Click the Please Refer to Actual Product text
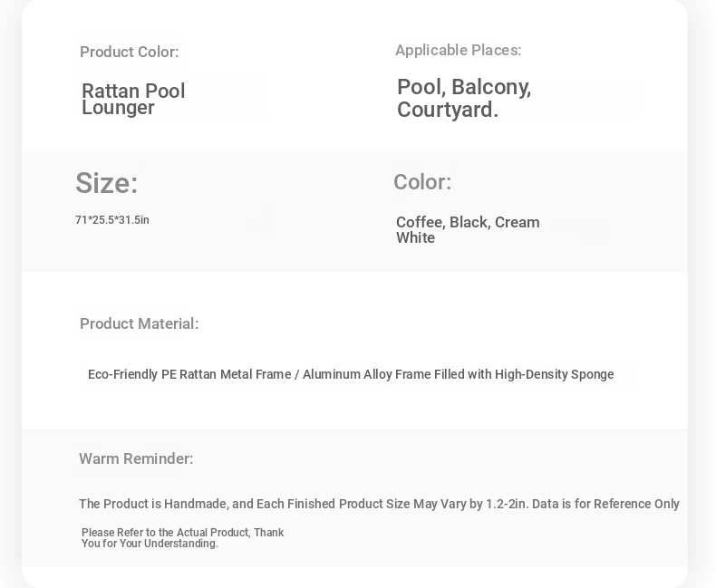The image size is (716, 588). pyautogui.click(x=166, y=533)
